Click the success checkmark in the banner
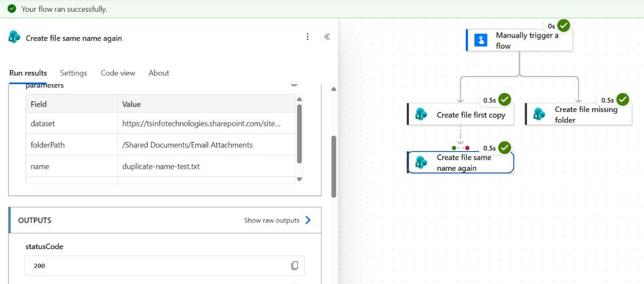This screenshot has height=284, width=644. tap(11, 9)
